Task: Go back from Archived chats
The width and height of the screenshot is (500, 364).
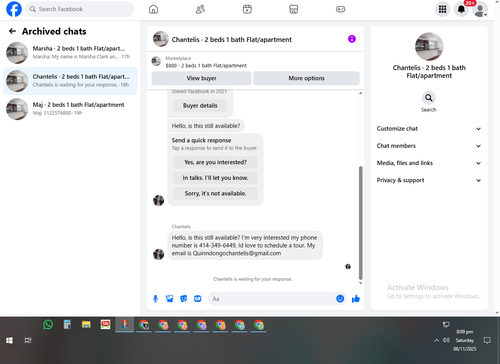Action: [x=12, y=31]
